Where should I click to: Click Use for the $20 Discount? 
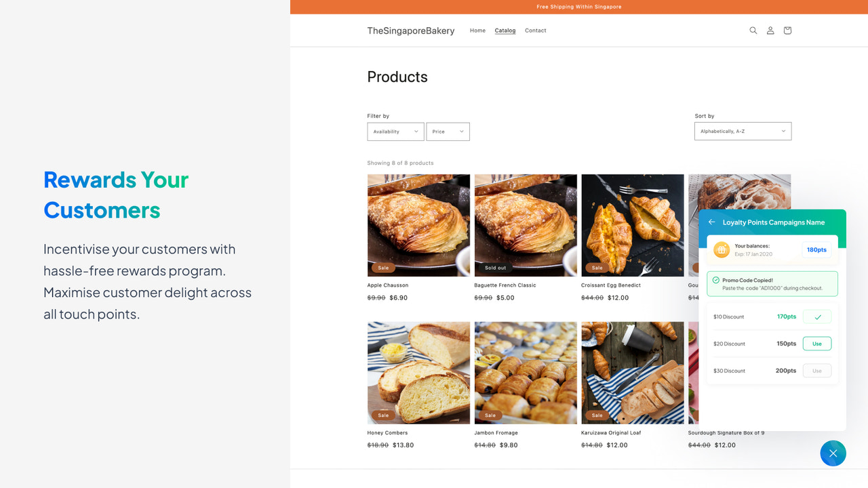(816, 343)
